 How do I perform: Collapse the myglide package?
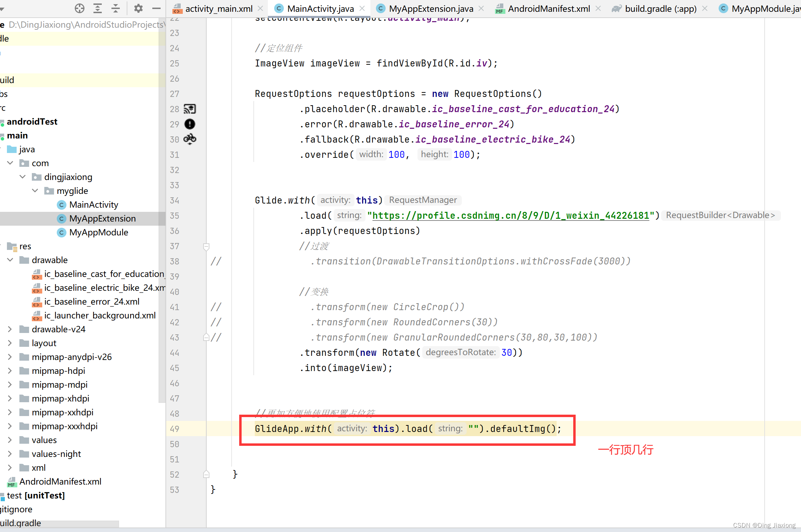pos(35,190)
